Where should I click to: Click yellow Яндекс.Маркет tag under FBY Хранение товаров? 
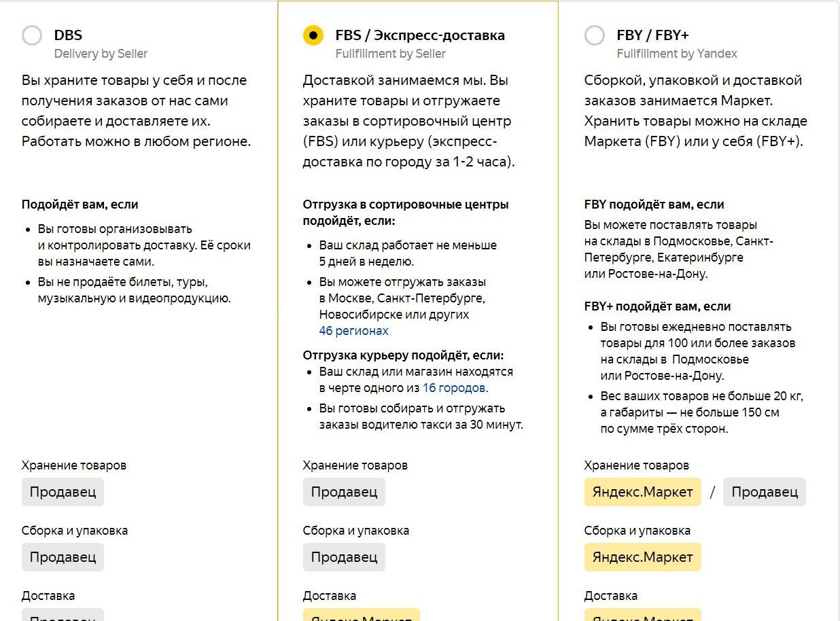click(642, 492)
